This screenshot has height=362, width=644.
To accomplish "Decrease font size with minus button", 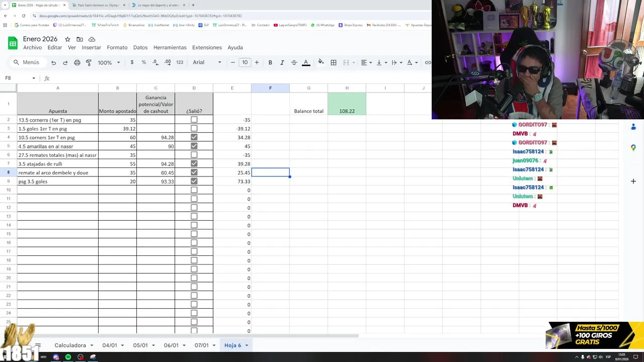I will point(232,62).
